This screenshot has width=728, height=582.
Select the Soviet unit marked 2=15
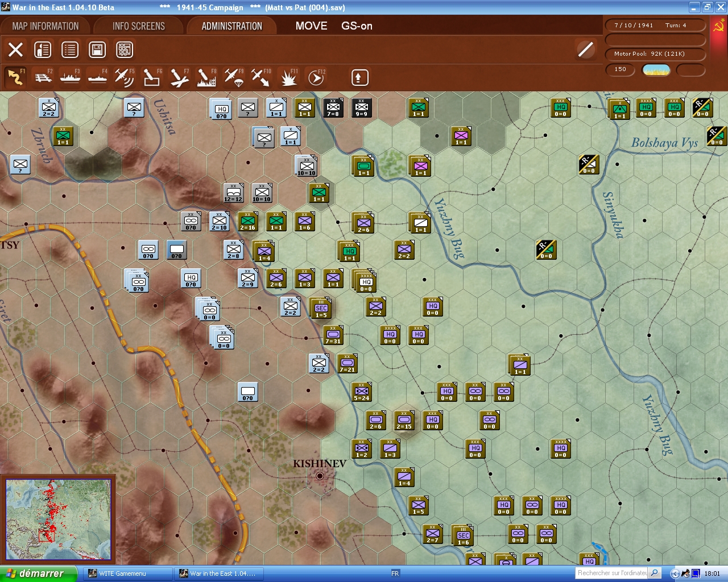(404, 421)
